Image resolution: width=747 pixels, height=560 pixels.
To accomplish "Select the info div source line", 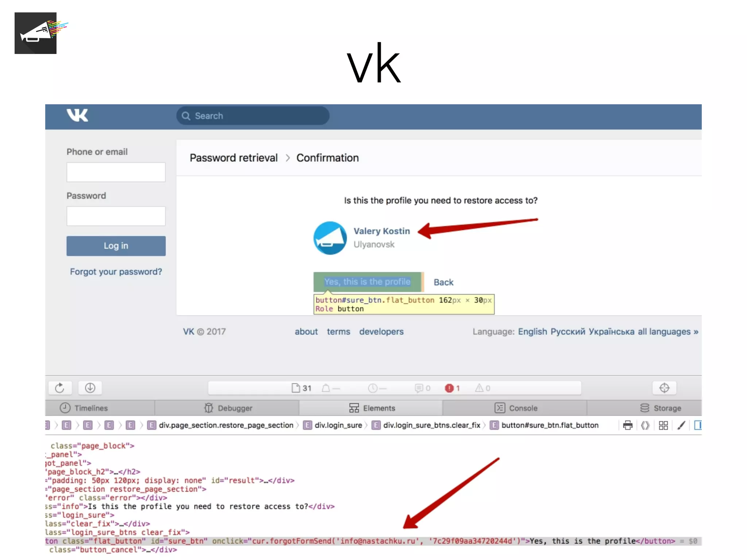I will [190, 506].
